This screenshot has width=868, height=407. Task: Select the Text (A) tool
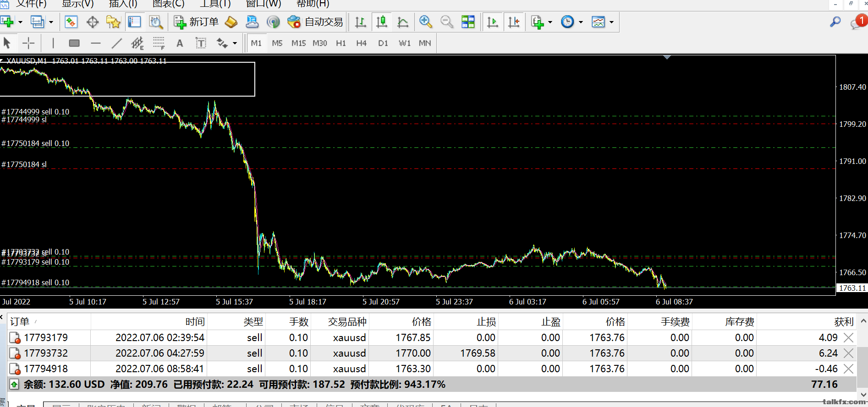click(180, 43)
